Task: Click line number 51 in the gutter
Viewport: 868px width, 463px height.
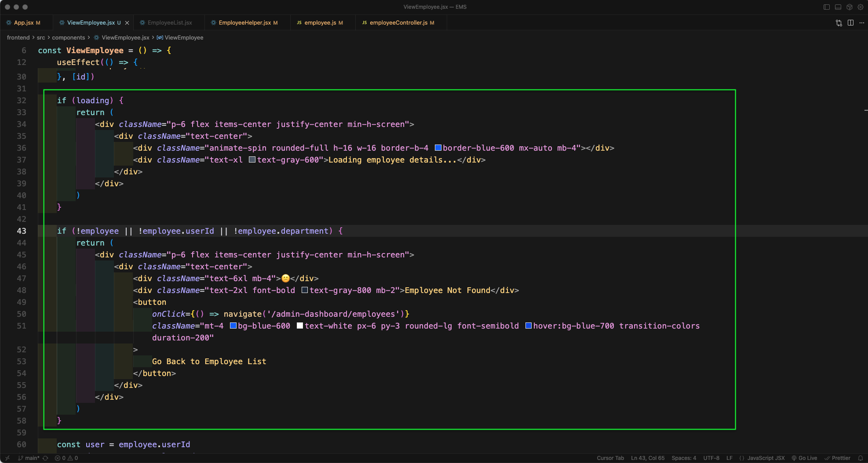Action: [x=22, y=326]
